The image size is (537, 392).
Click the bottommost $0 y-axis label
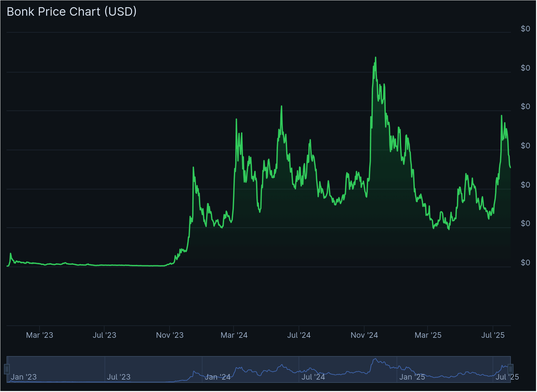coord(525,263)
